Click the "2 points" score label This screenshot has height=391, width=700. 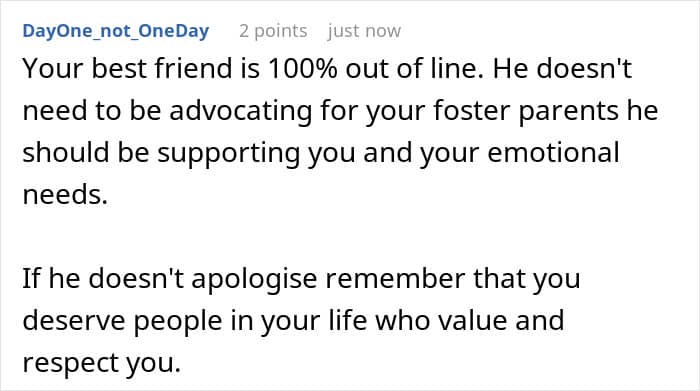pos(273,31)
